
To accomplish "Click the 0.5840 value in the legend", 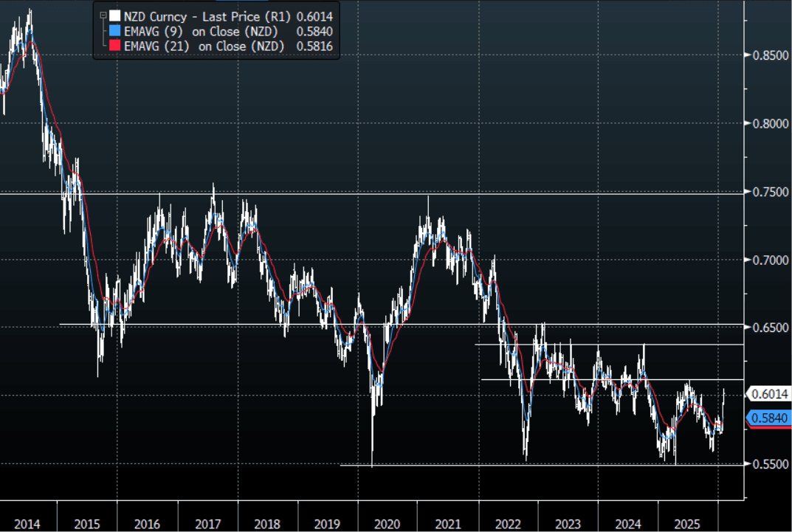I will 314,31.
